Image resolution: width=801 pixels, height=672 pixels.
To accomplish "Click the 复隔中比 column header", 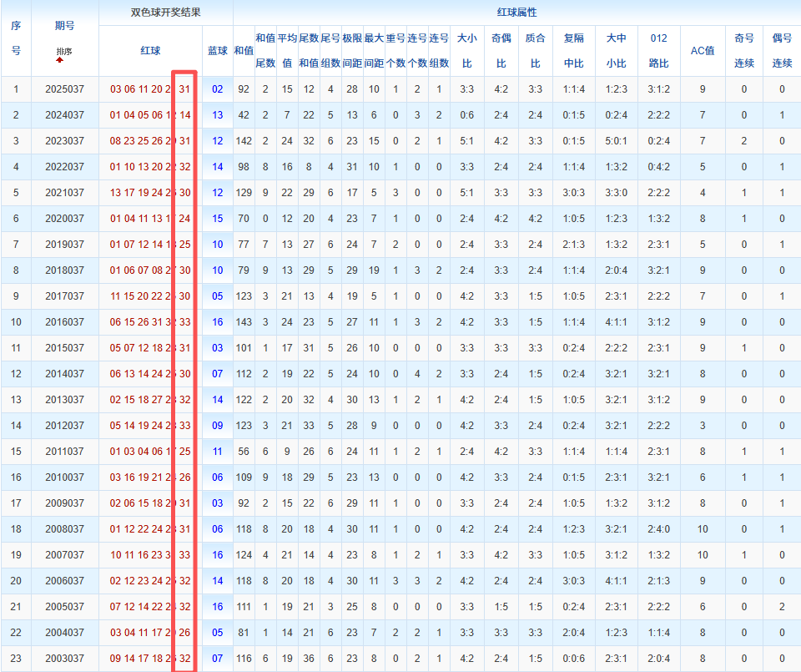I will click(x=574, y=51).
